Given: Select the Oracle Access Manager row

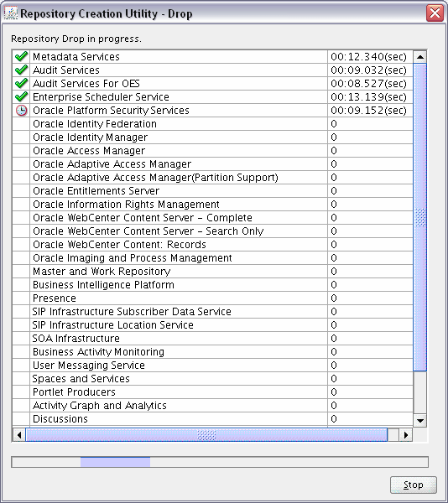Looking at the screenshot, I should tap(212, 151).
